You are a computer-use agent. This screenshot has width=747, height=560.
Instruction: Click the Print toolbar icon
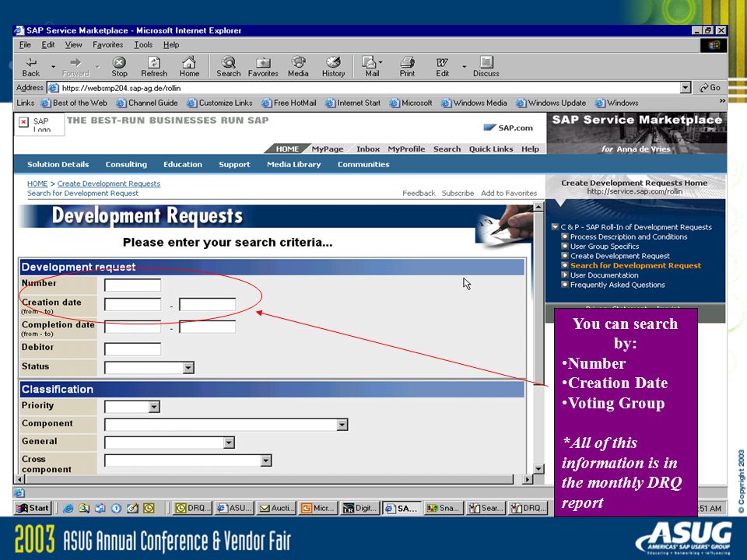407,67
